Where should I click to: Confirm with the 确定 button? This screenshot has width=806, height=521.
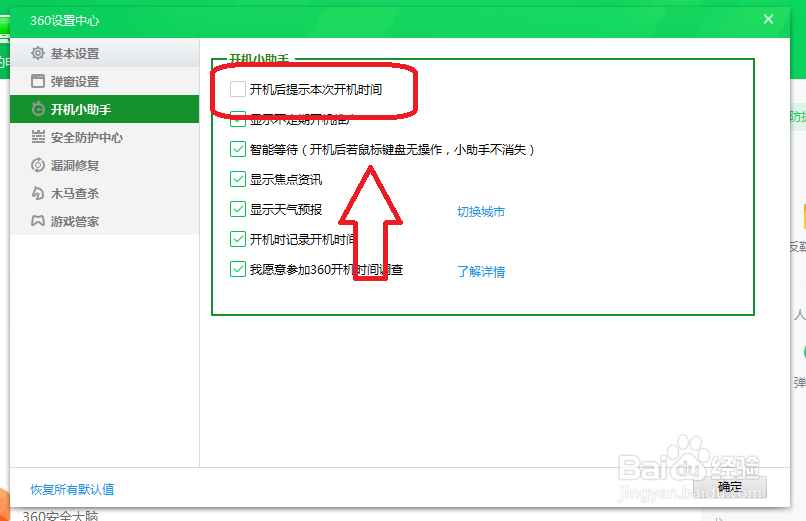pos(729,486)
